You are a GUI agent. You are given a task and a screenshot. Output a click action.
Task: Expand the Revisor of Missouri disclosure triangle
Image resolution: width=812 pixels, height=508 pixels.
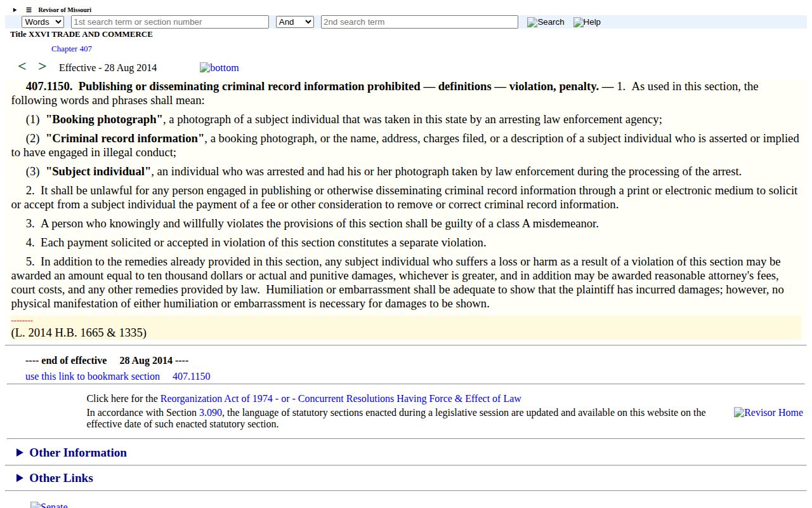15,10
